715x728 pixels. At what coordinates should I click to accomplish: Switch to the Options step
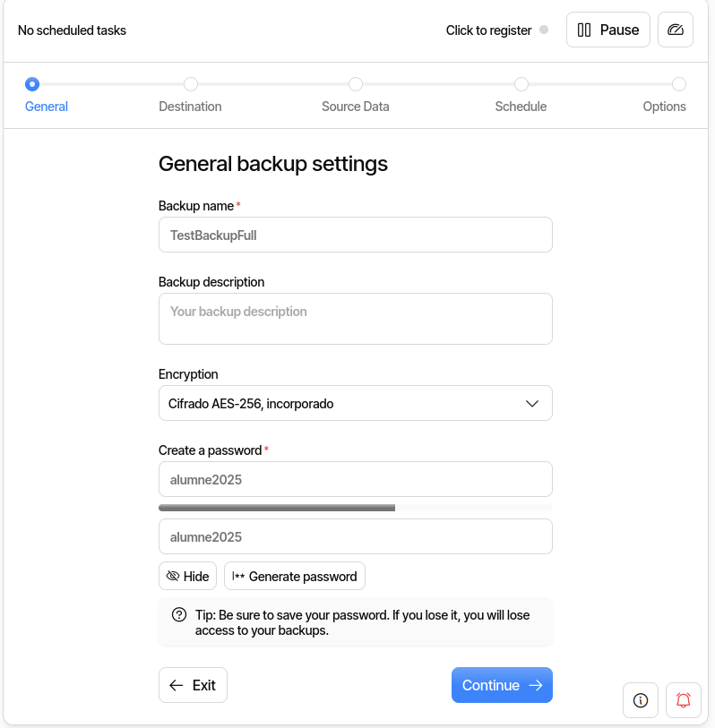tap(680, 84)
